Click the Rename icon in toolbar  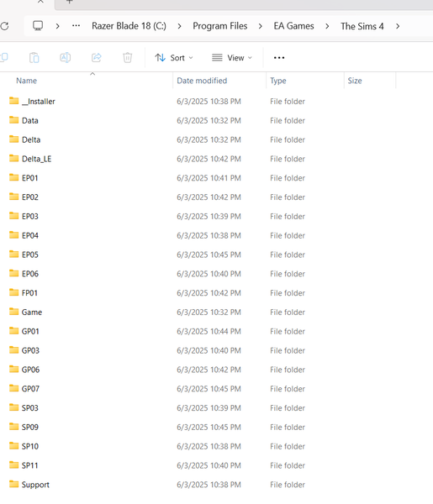click(x=66, y=57)
